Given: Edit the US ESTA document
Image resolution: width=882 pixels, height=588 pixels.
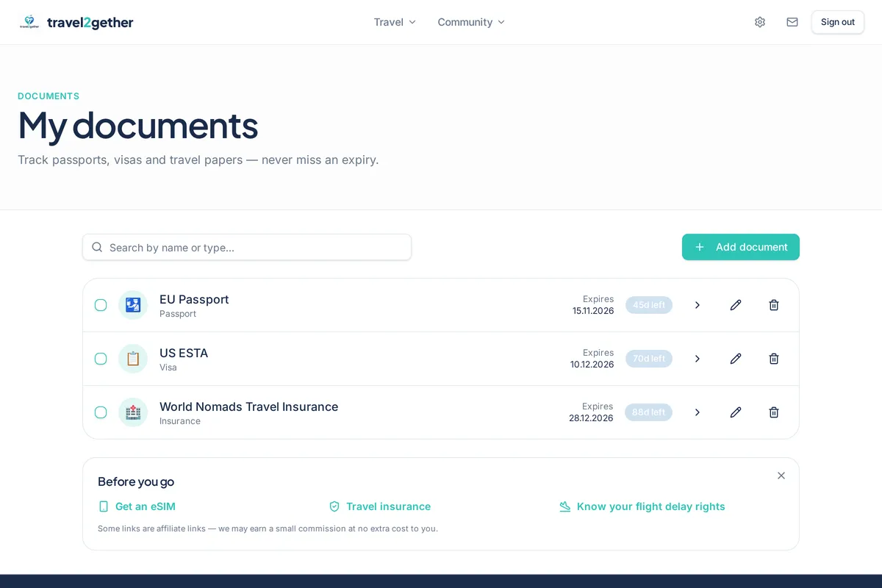Looking at the screenshot, I should (736, 359).
